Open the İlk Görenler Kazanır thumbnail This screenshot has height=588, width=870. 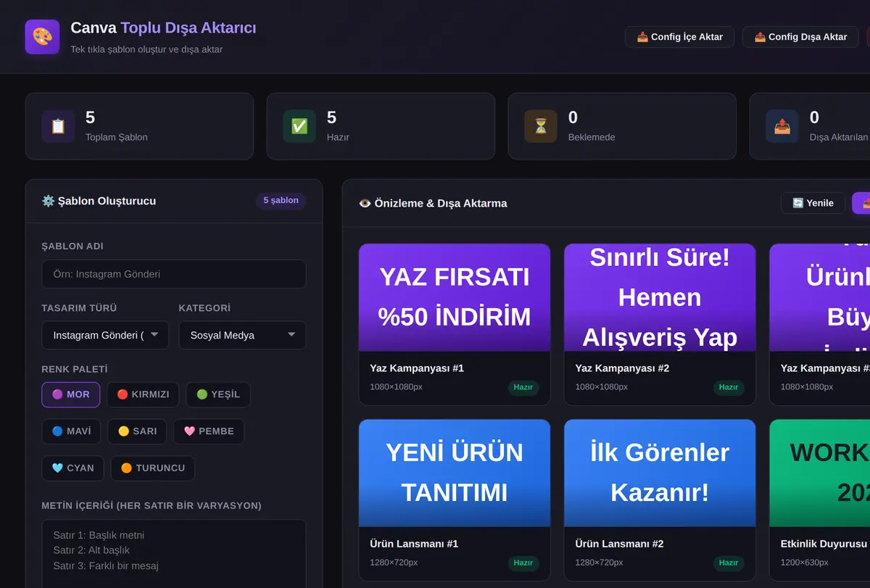660,473
